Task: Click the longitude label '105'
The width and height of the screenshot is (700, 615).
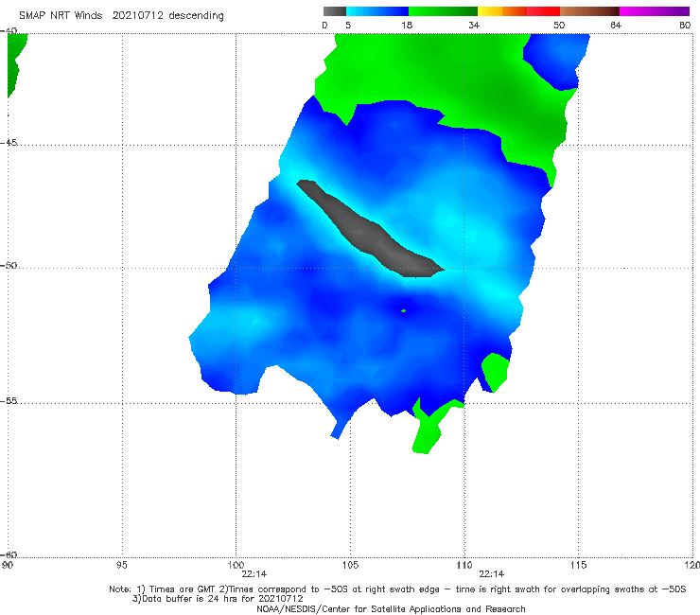Action: (350, 566)
